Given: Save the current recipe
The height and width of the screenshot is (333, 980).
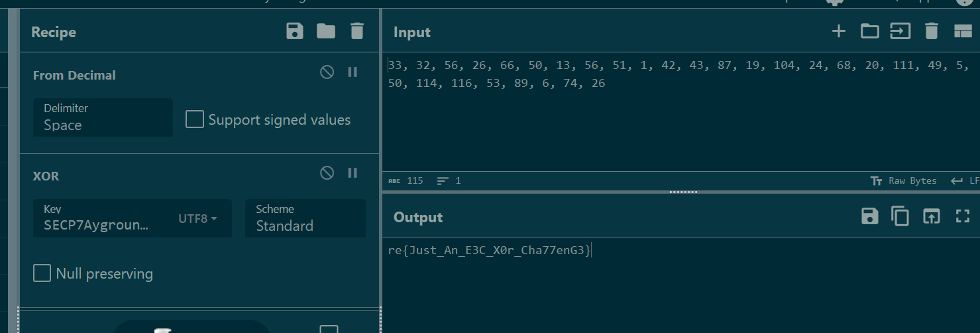Looking at the screenshot, I should 295,31.
